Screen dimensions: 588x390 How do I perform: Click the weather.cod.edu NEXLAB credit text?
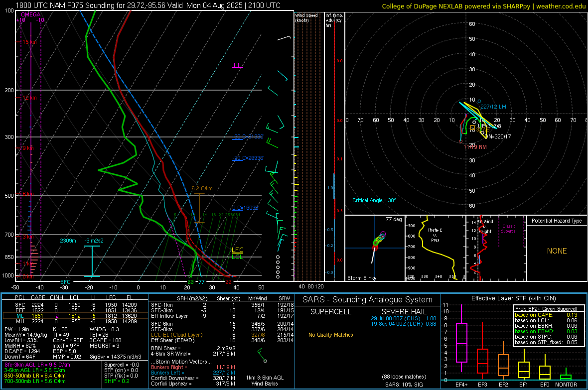point(483,6)
